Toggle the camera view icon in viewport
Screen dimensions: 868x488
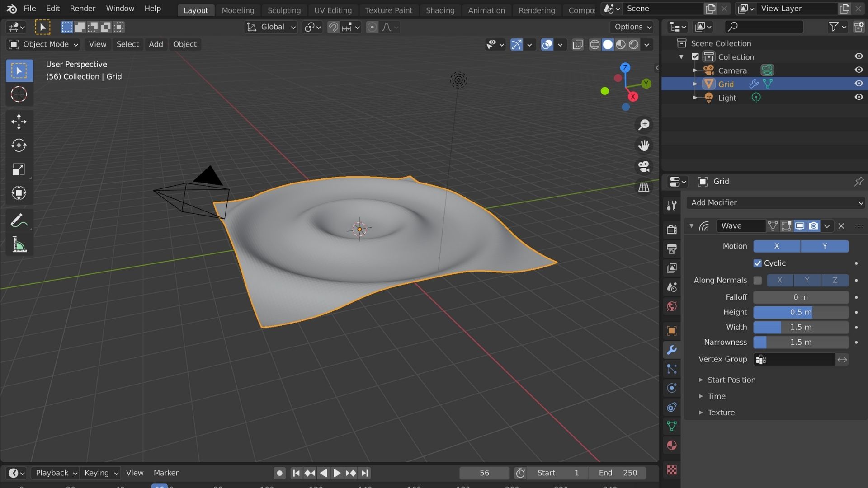[644, 166]
